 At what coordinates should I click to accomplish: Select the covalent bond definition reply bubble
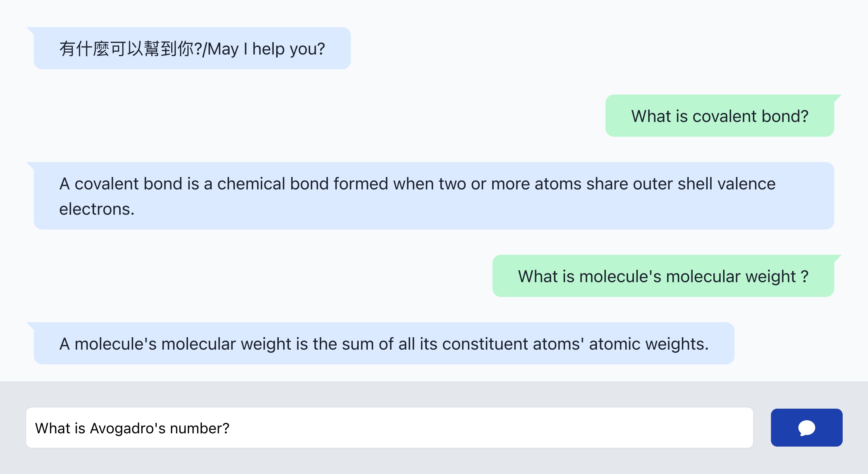[x=433, y=196]
